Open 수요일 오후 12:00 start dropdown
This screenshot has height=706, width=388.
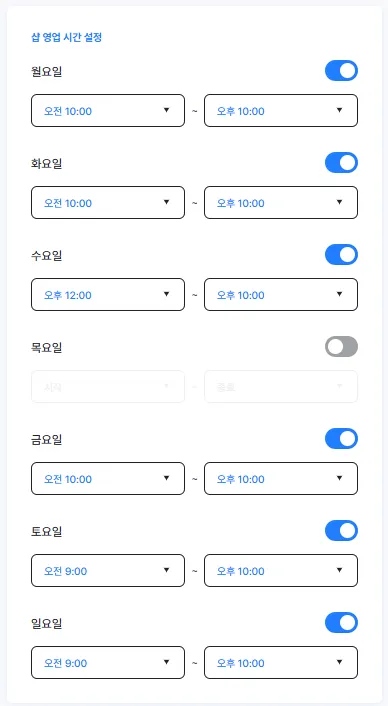click(x=108, y=294)
